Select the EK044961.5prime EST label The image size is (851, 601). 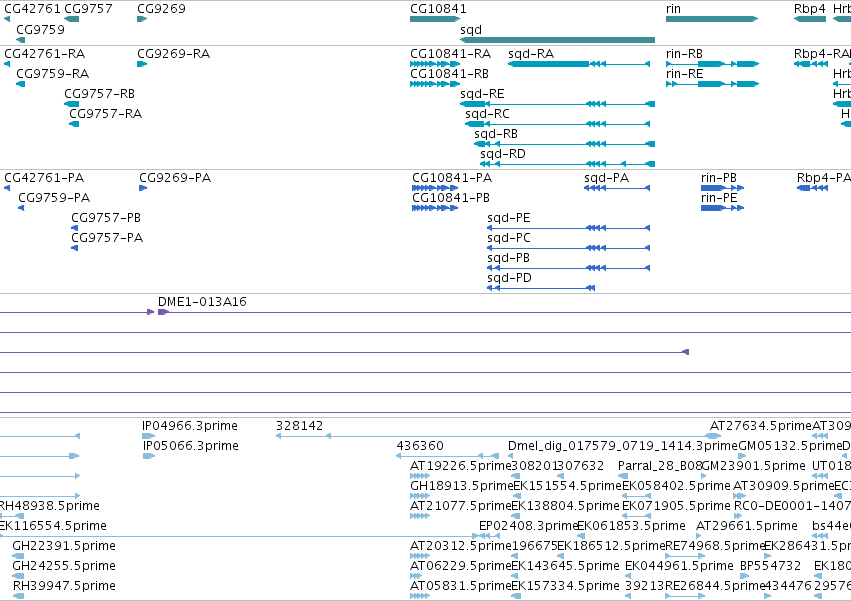[679, 566]
